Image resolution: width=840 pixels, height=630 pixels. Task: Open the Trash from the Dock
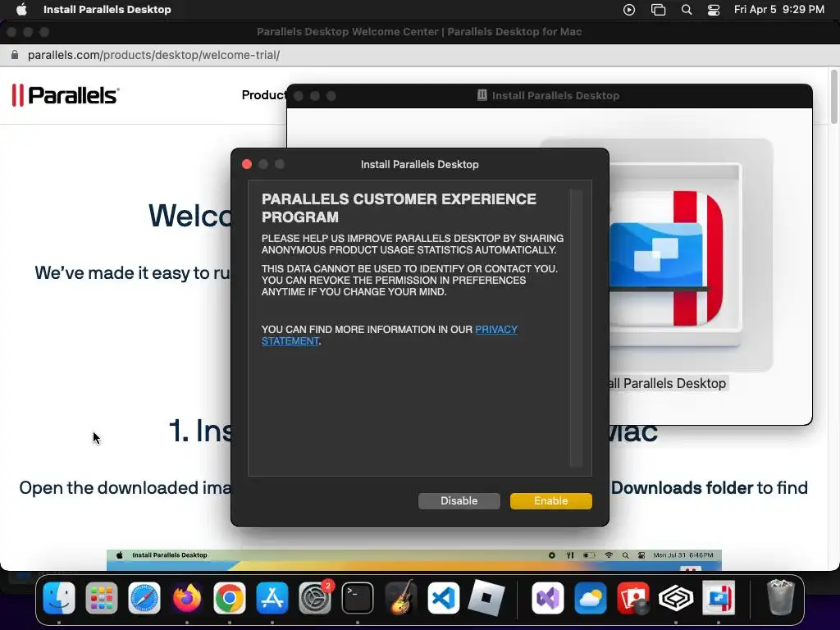(x=780, y=598)
